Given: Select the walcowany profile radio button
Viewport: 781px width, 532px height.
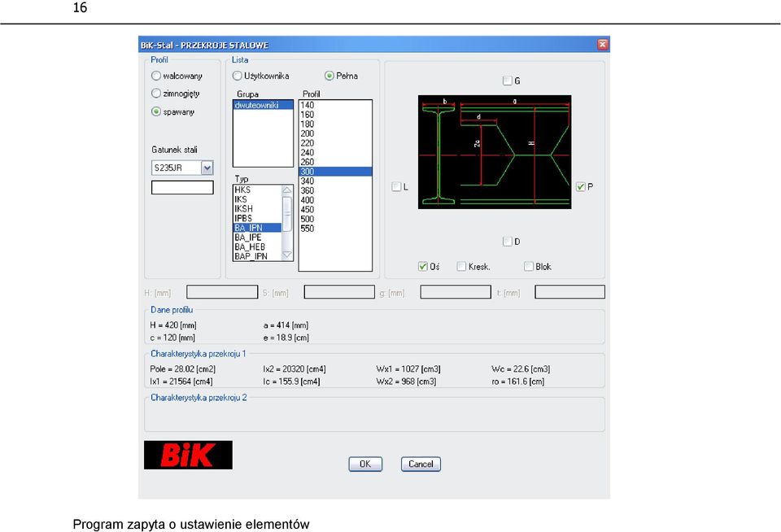Looking at the screenshot, I should [156, 76].
